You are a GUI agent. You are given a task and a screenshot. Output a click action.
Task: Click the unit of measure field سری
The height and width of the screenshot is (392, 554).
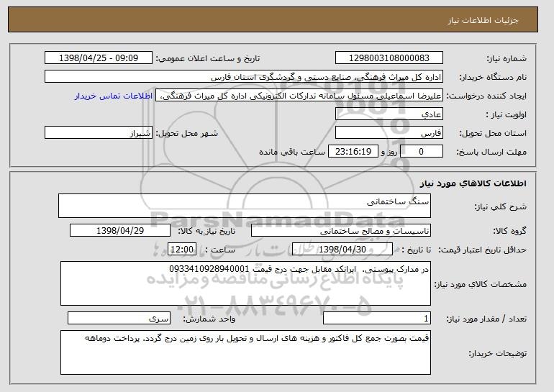click(x=119, y=318)
